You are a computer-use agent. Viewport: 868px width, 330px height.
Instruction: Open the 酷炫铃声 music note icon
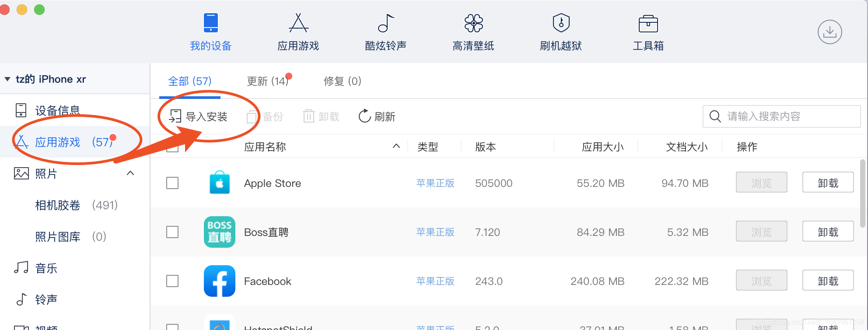tap(386, 23)
